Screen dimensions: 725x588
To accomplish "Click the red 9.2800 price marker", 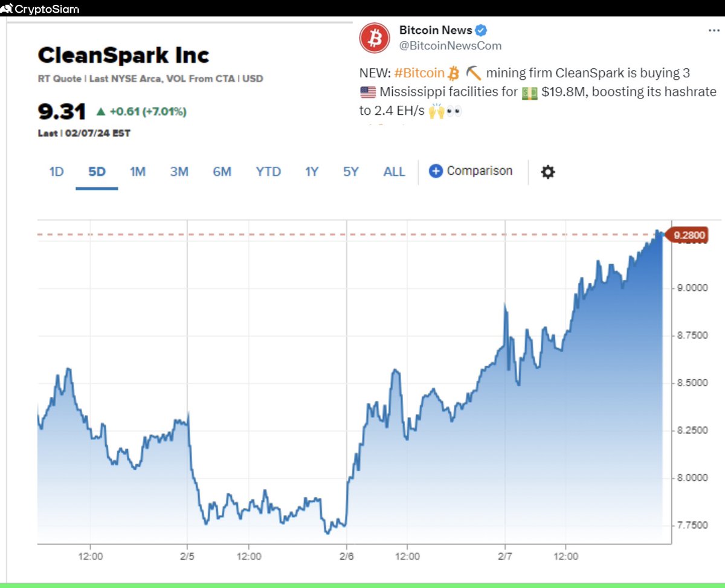I will coord(686,235).
